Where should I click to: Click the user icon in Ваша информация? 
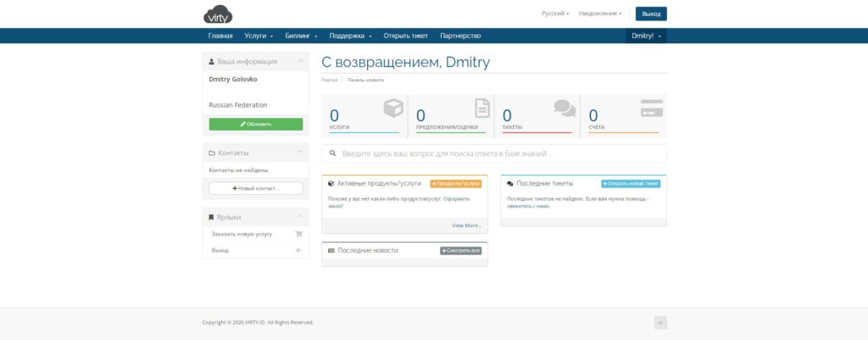[211, 61]
